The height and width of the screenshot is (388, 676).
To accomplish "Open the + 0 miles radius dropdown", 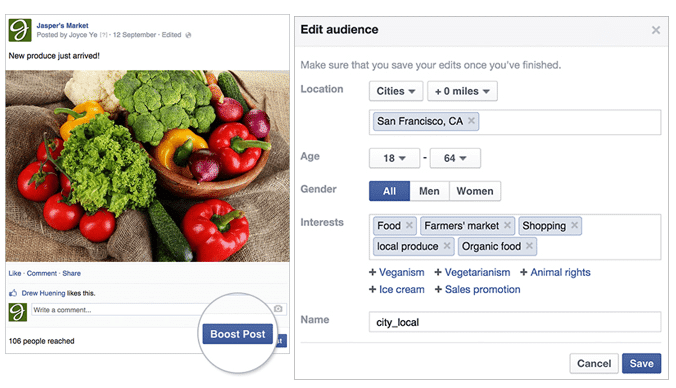I will pyautogui.click(x=462, y=91).
